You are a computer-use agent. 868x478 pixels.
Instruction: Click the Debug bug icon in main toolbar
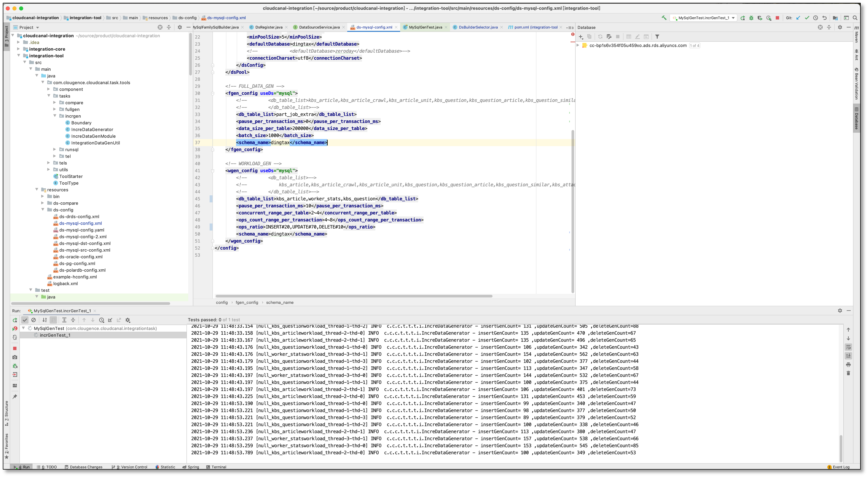click(751, 18)
